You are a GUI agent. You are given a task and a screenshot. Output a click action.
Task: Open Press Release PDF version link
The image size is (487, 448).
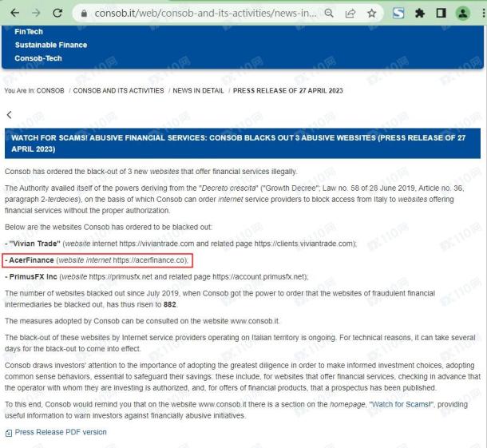pyautogui.click(x=61, y=432)
